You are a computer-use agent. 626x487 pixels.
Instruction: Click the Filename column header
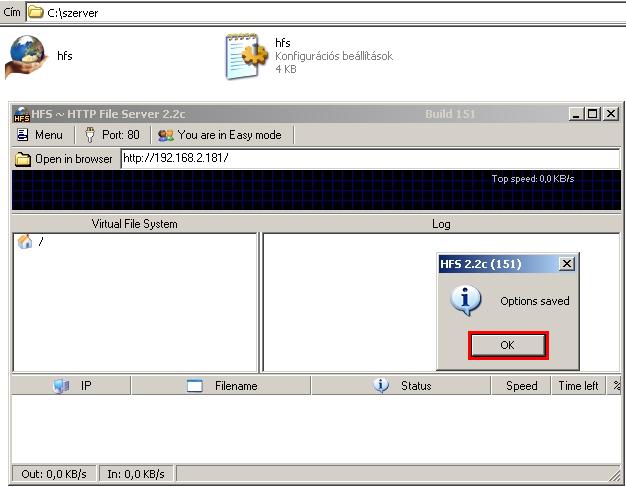pos(221,386)
